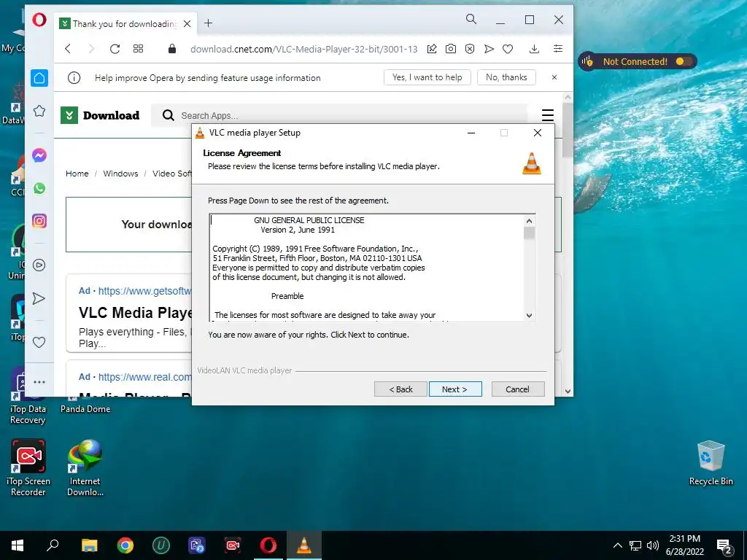The height and width of the screenshot is (560, 747).
Task: Select Internet Download Manager desktop icon
Action: click(x=85, y=467)
